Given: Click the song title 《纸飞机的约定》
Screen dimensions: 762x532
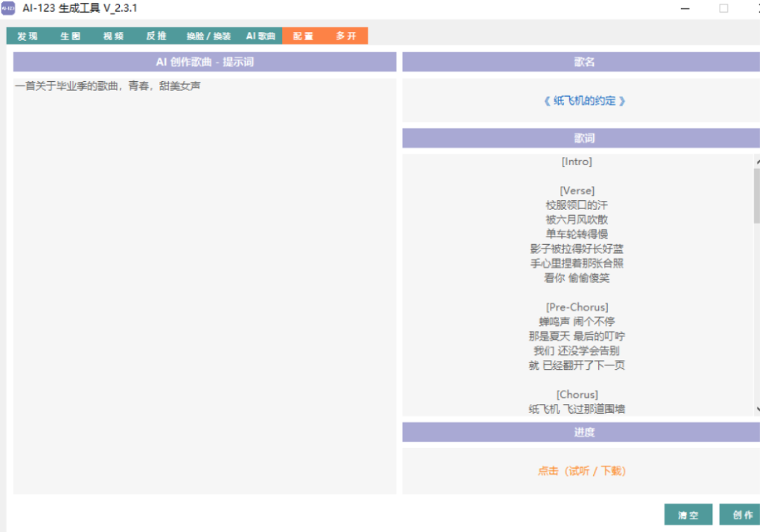Looking at the screenshot, I should tap(584, 100).
